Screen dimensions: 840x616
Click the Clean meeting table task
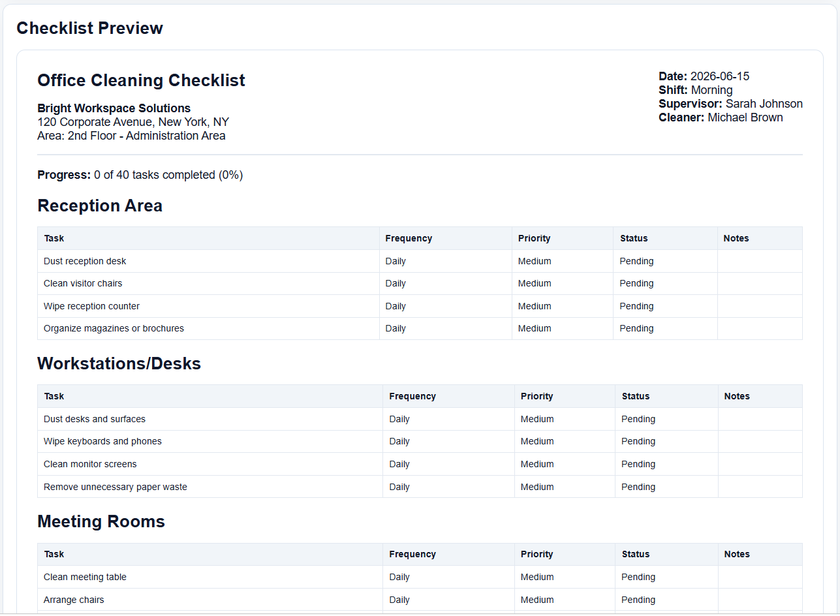click(85, 577)
